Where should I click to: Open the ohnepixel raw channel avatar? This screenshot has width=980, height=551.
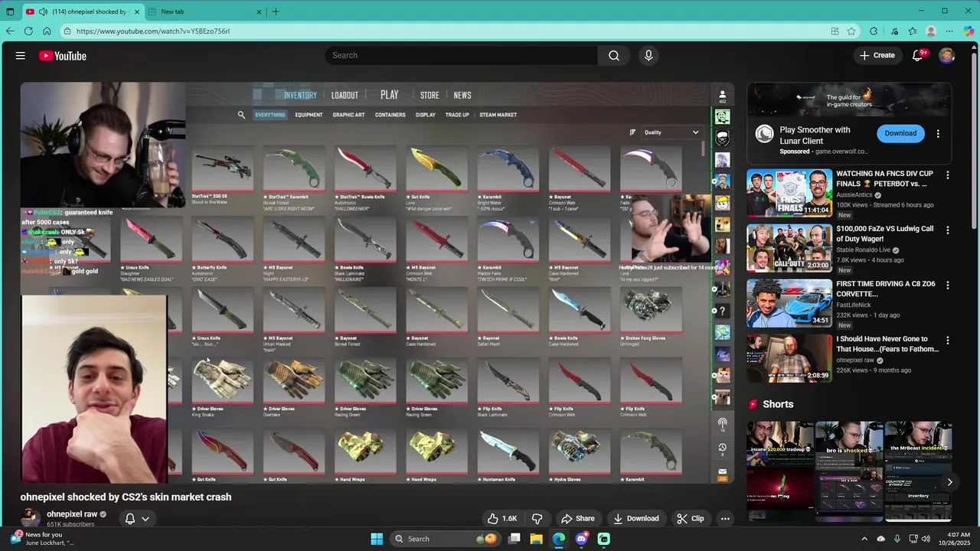tap(30, 518)
